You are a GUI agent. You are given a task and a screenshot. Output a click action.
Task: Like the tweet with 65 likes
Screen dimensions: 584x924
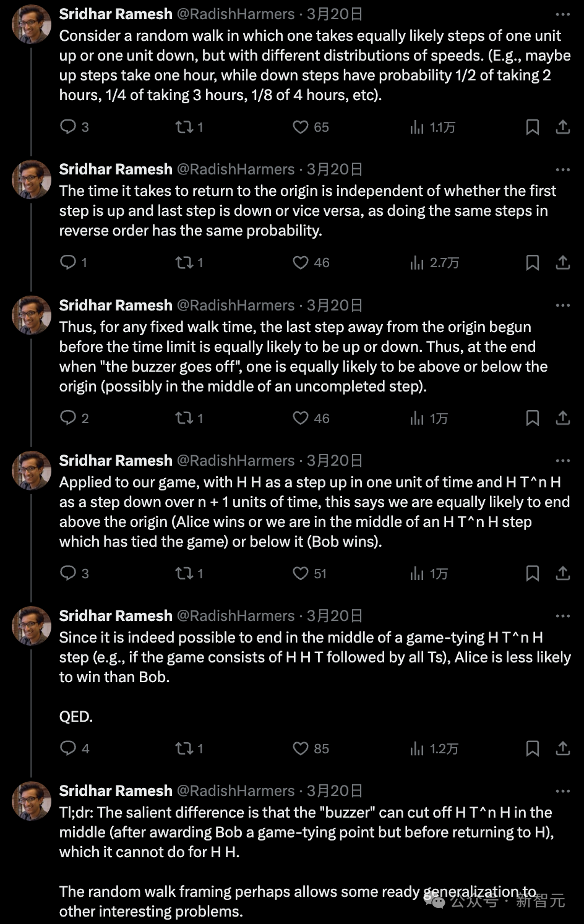310,127
